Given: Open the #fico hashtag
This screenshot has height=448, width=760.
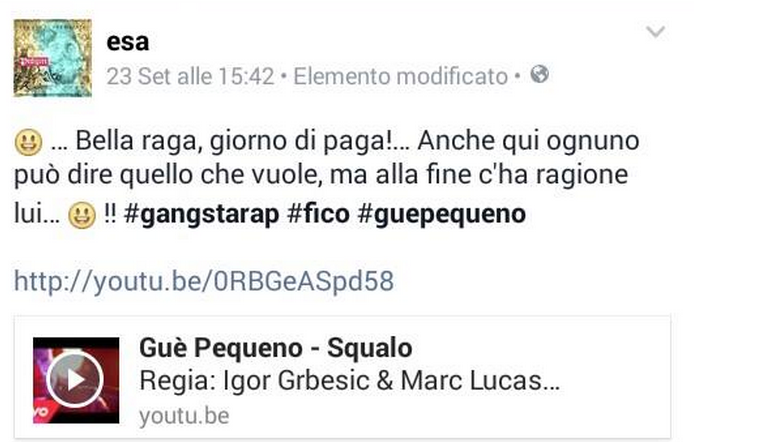Looking at the screenshot, I should (318, 214).
